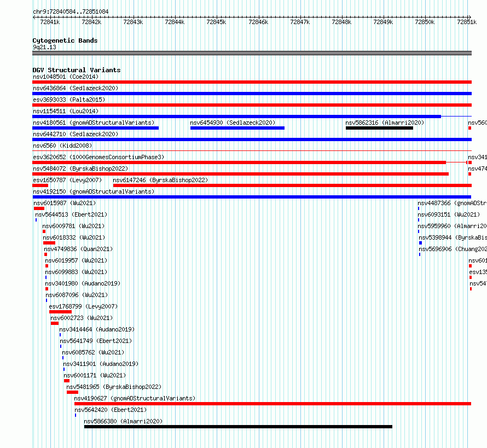Open nsv5481965 (ByrskaBishop2022) label
Screen dimensions: 487x448
pos(114,387)
